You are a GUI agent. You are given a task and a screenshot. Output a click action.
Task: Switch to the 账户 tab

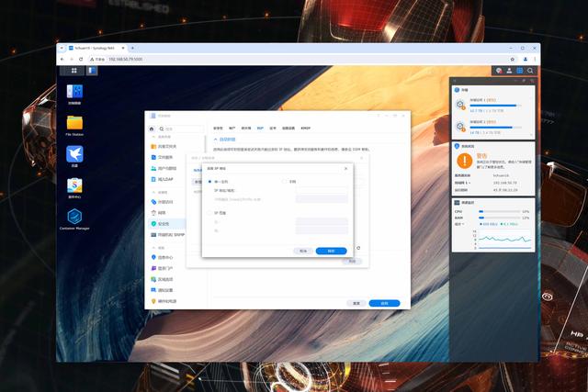pyautogui.click(x=232, y=129)
